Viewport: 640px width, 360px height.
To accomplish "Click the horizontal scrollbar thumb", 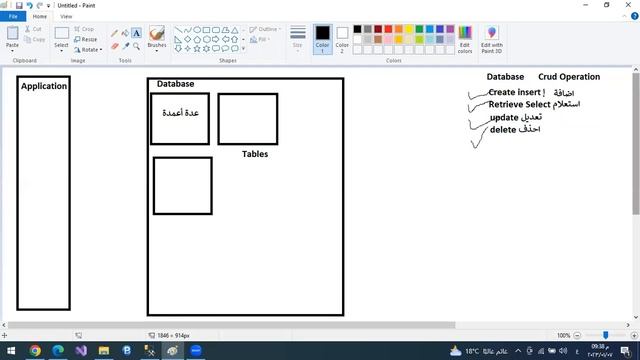I will coord(231,325).
